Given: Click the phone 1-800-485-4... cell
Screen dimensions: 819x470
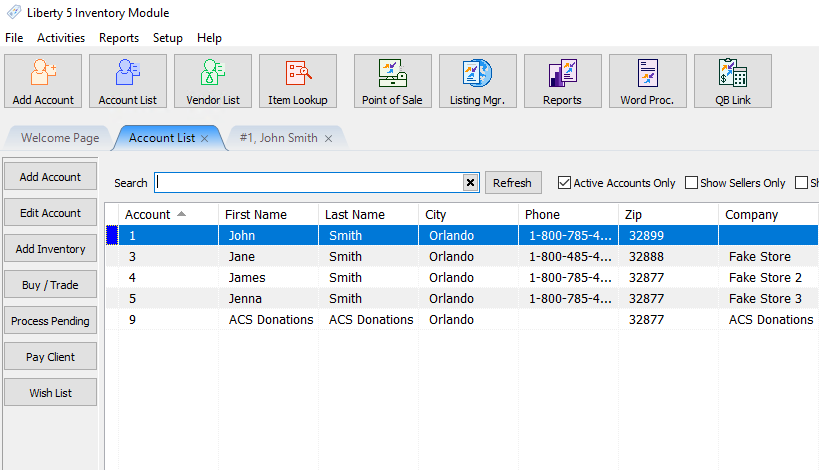Looking at the screenshot, I should tap(568, 256).
